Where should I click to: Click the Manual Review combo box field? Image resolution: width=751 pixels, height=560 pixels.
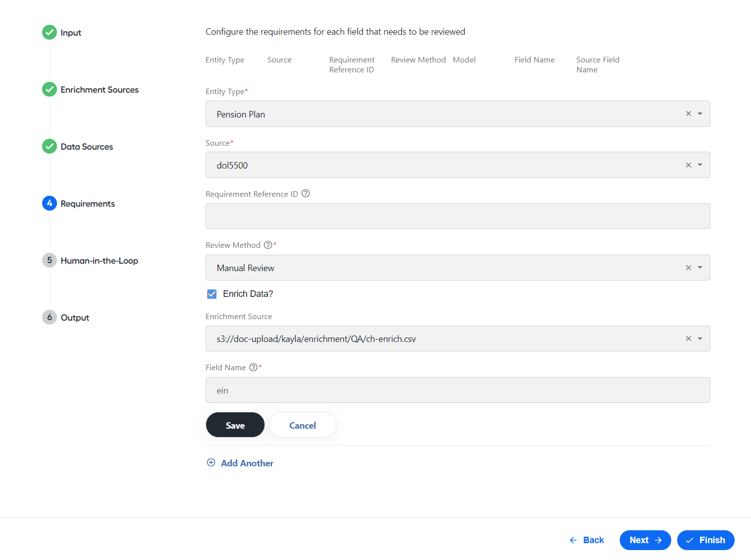[x=458, y=268]
